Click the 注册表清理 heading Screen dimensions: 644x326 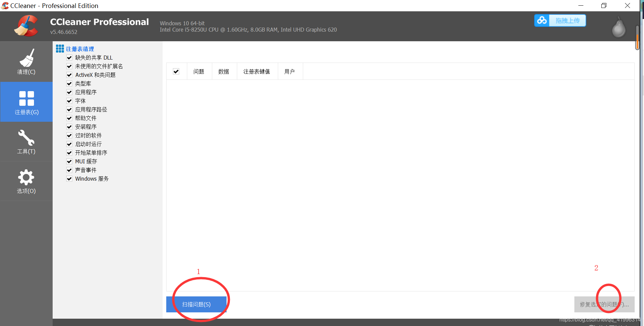click(x=80, y=49)
